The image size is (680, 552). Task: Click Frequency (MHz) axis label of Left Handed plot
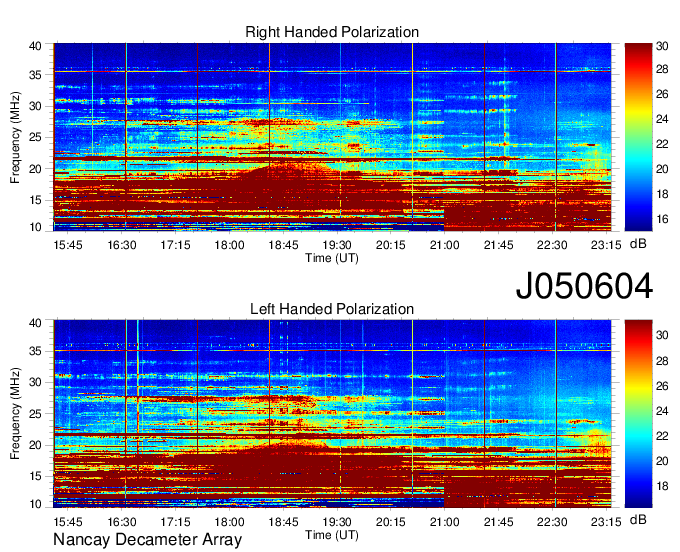15,414
